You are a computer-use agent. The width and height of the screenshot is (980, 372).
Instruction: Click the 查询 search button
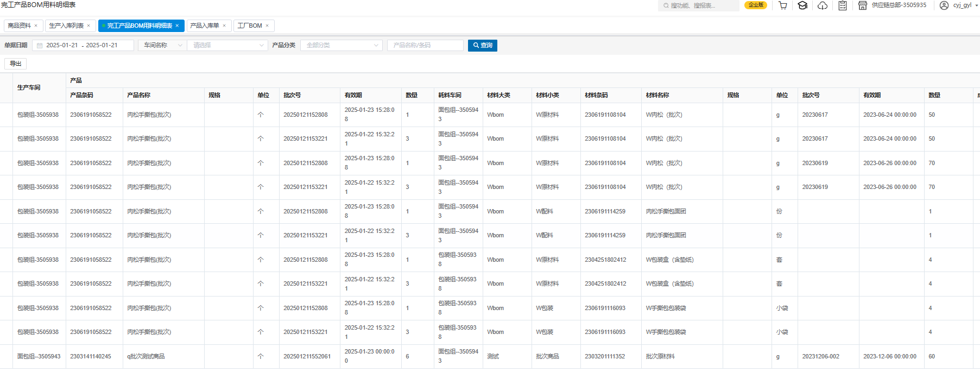click(483, 46)
